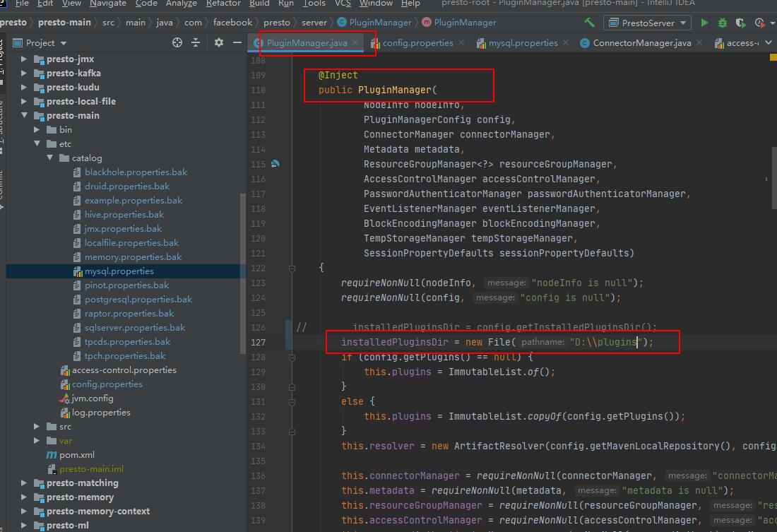Select hive.properties.bak file
This screenshot has width=777, height=532.
(124, 215)
